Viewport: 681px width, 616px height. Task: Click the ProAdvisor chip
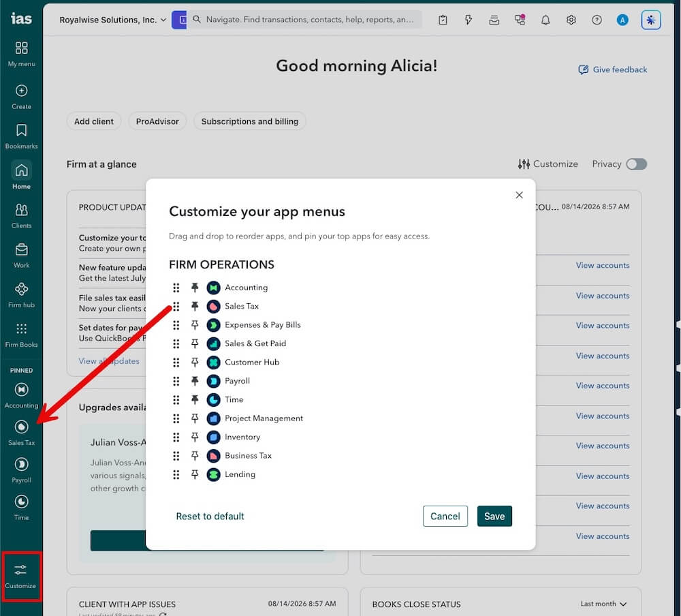coord(157,121)
